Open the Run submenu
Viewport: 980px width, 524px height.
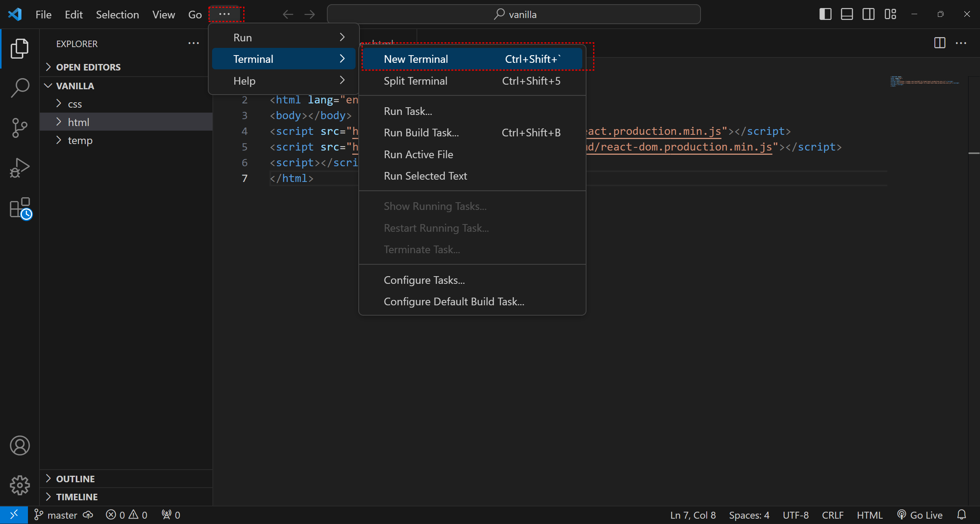(x=284, y=38)
